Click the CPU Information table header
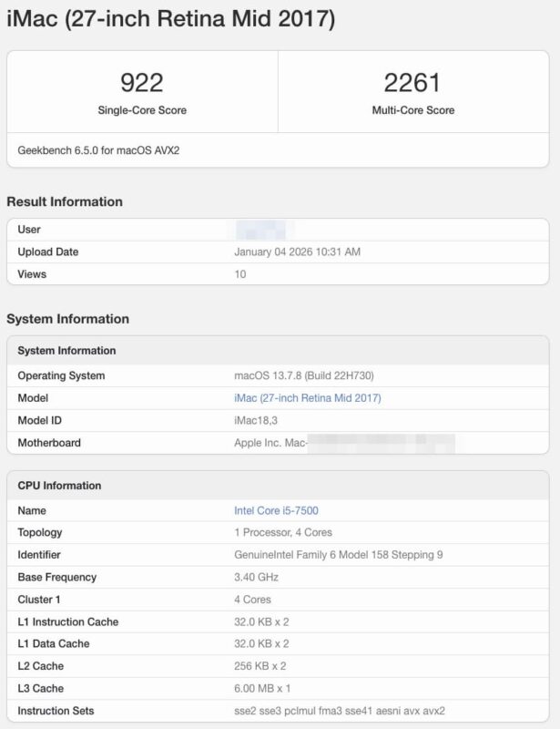 59,486
